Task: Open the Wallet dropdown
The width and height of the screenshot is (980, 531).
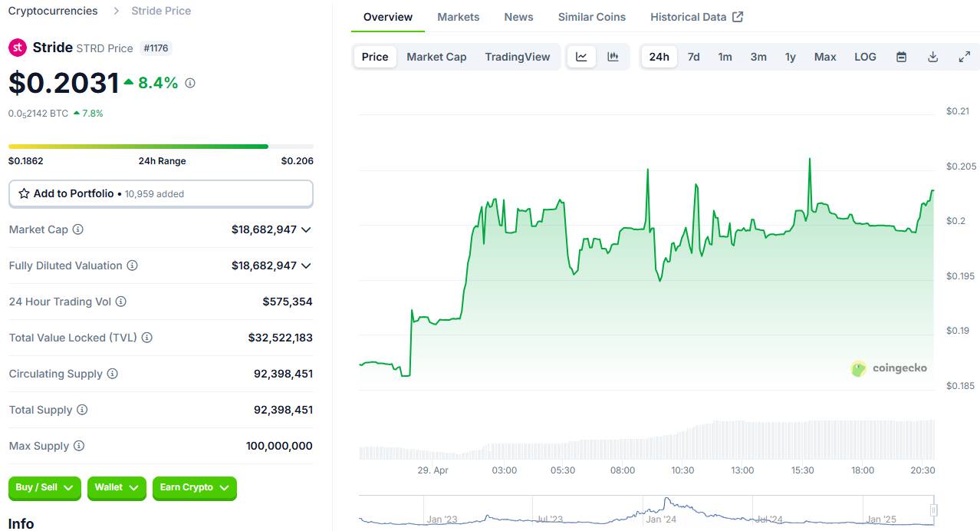Action: [117, 488]
